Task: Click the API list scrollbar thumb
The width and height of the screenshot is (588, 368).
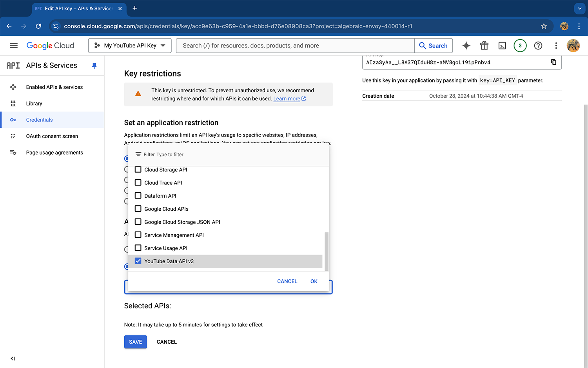Action: [x=327, y=251]
